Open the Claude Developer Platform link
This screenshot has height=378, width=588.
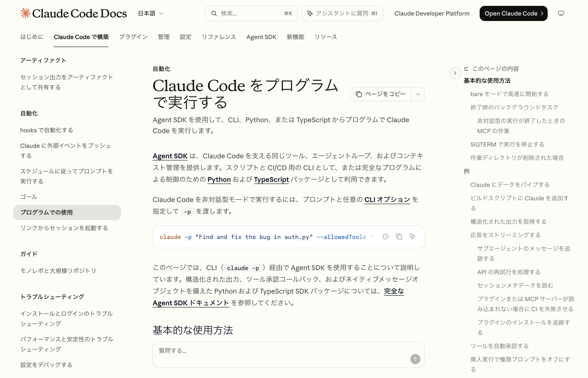432,13
